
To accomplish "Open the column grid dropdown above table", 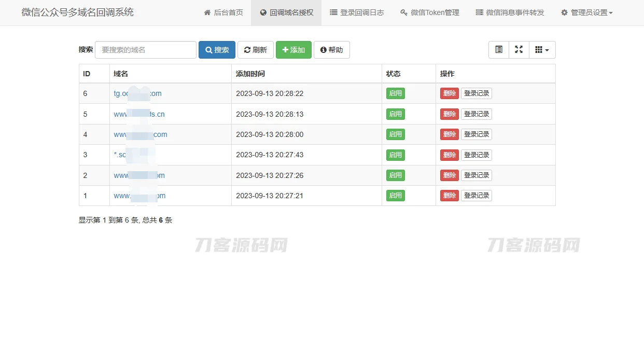I will 541,49.
